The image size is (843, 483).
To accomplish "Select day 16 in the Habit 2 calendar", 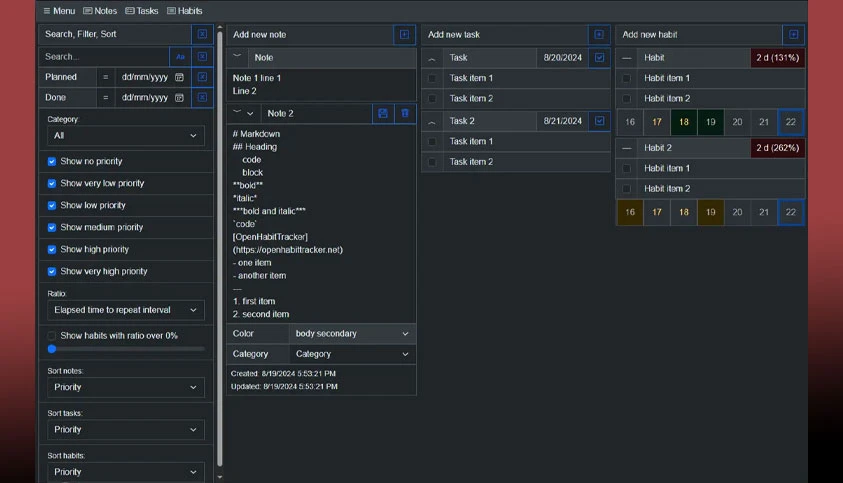I will click(x=630, y=212).
